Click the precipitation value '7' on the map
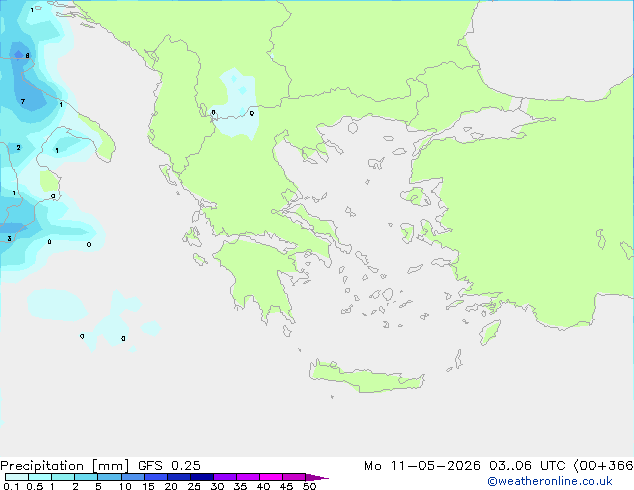 pos(23,101)
